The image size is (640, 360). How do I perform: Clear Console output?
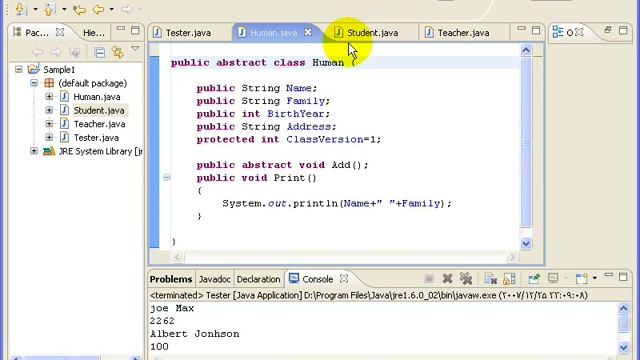pos(490,279)
